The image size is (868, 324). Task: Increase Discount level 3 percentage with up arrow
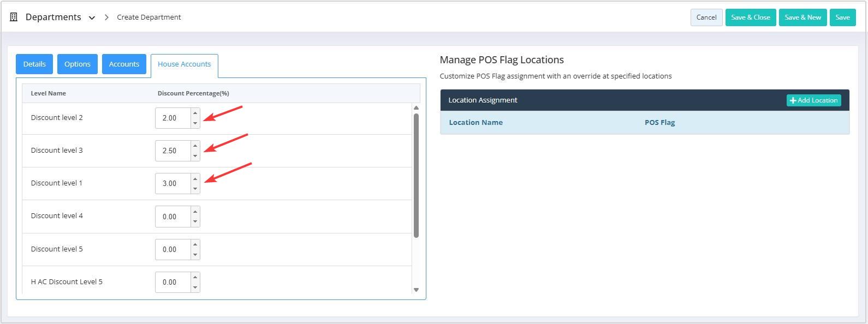point(195,146)
